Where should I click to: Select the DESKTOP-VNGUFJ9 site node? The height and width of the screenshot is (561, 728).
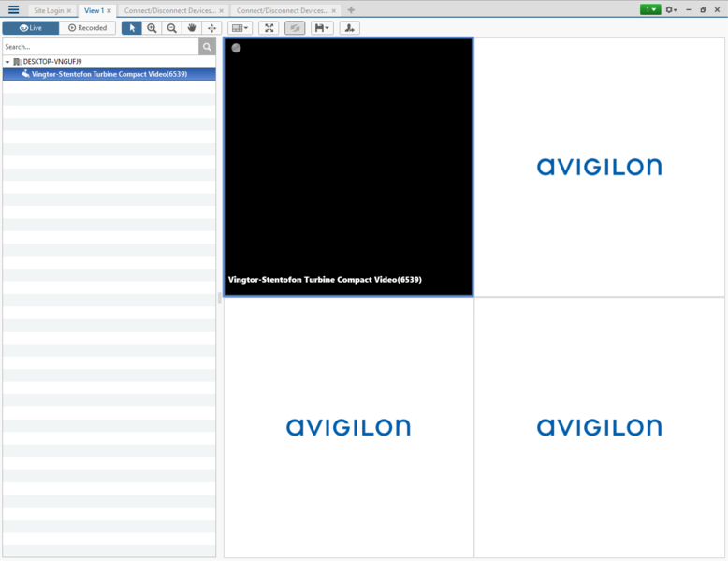52,62
